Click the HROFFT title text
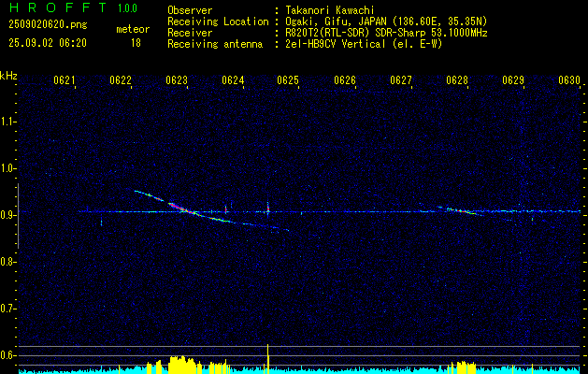The width and height of the screenshot is (588, 374). coord(58,7)
